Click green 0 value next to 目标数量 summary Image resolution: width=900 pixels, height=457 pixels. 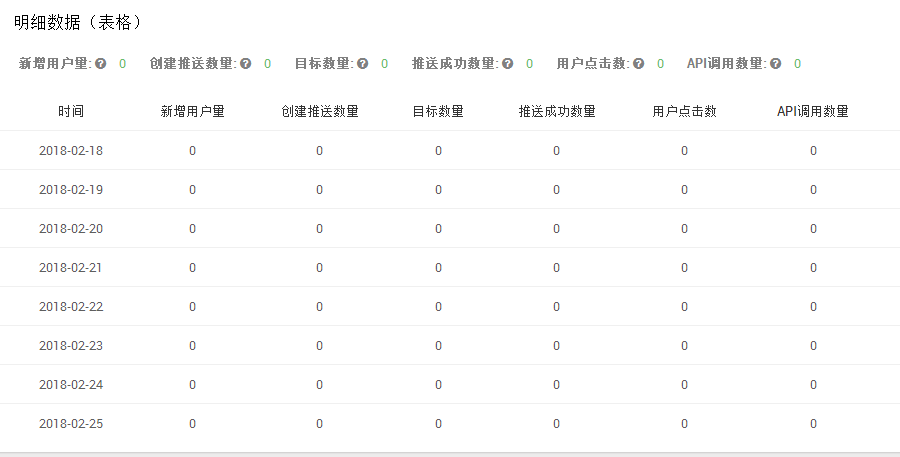point(385,64)
